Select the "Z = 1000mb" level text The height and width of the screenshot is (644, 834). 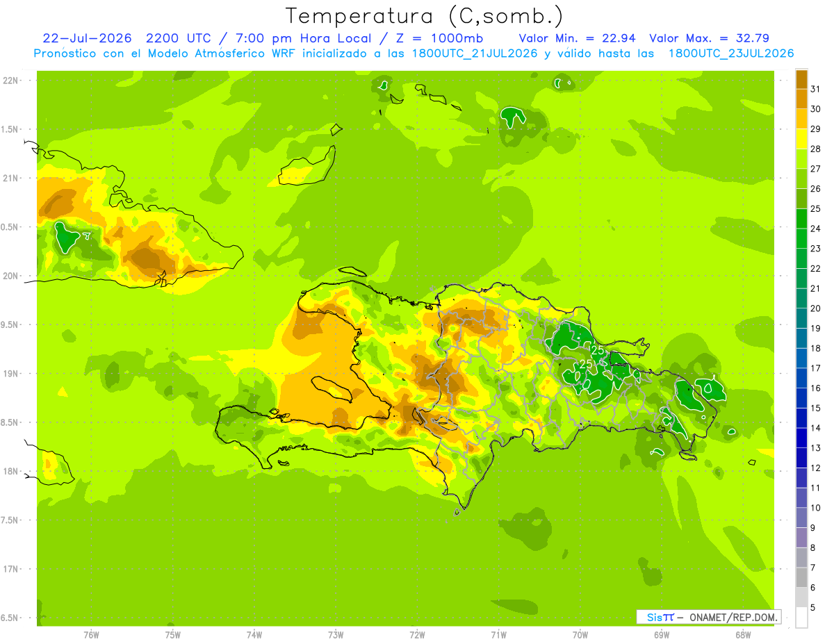pos(439,38)
